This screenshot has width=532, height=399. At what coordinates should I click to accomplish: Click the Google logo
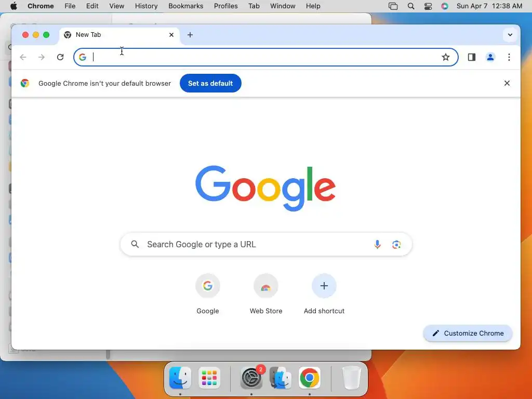tap(265, 188)
